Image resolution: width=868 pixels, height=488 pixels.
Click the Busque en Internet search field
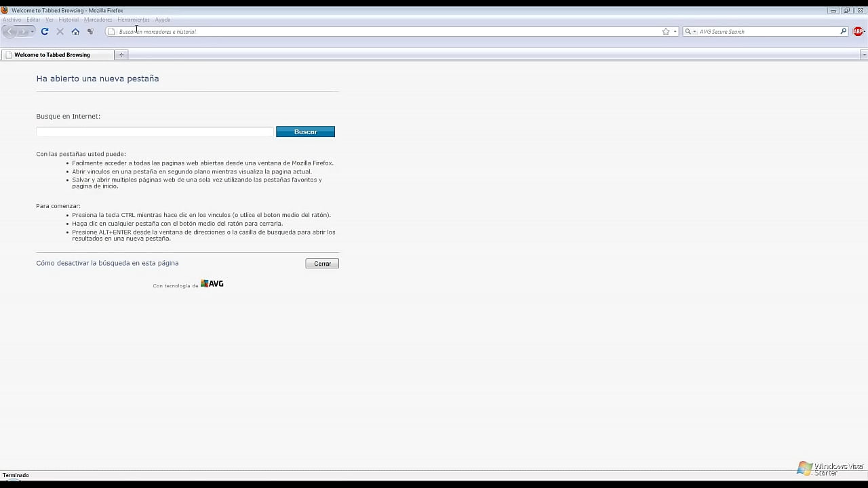coord(155,131)
